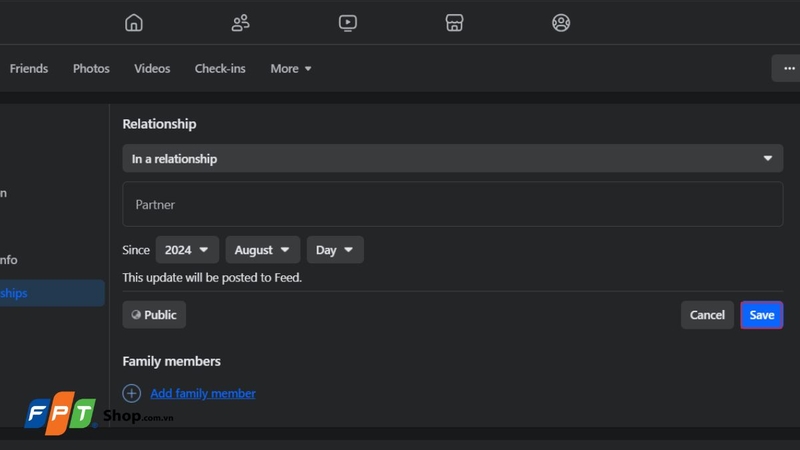Screen dimensions: 800x450
Task: Open the Videos tab
Action: click(152, 68)
